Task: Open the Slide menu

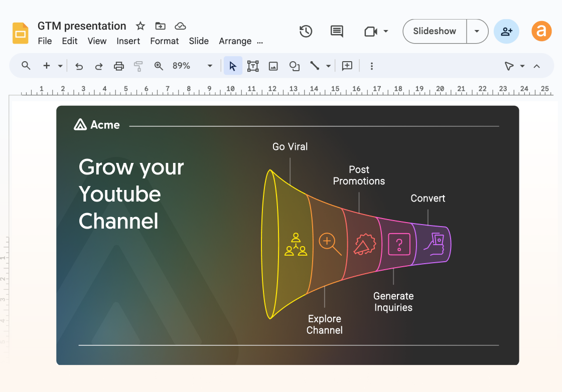Action: coord(199,41)
